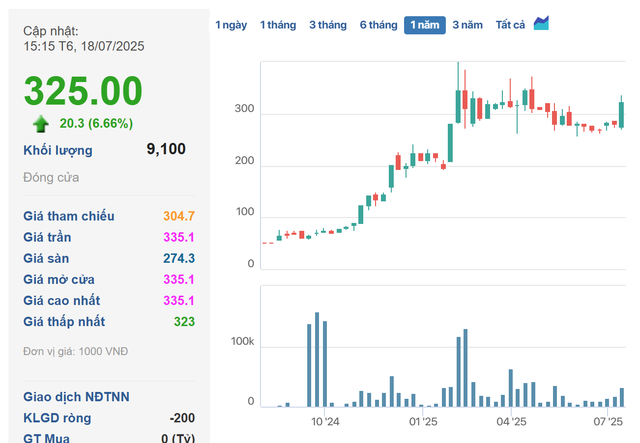Screen dimensions: 640x443
Task: Choose the "3 tháng" time range
Action: click(328, 25)
